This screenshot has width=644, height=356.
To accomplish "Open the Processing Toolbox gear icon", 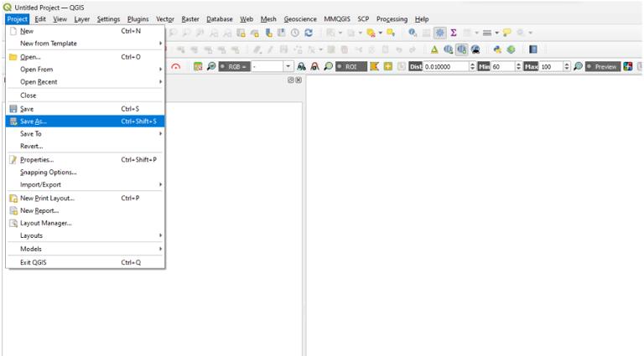I will pos(440,33).
